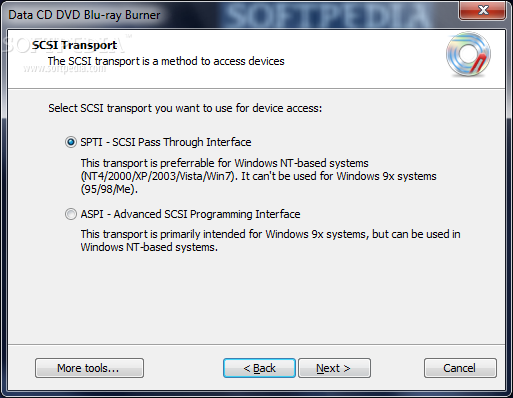Proceed with the Next > button
Image resolution: width=513 pixels, height=398 pixels.
[334, 368]
